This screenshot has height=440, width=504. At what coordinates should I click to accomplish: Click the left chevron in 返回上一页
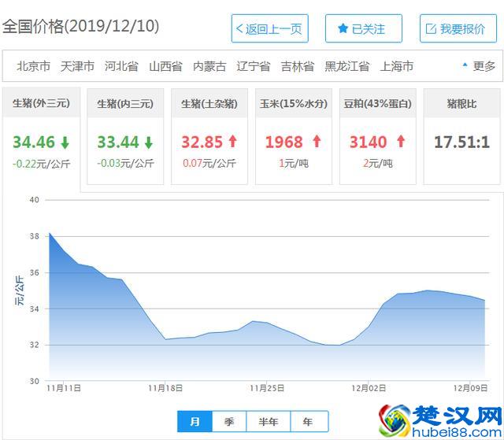click(239, 28)
